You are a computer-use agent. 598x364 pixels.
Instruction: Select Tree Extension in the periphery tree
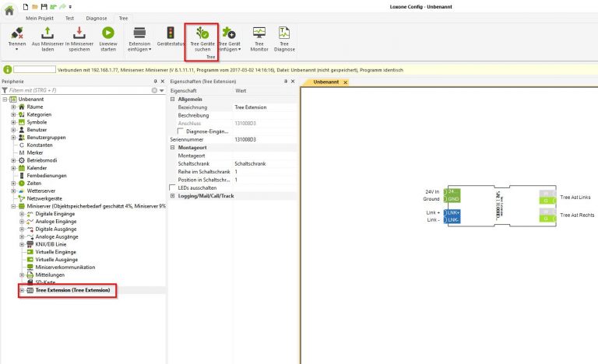click(72, 290)
